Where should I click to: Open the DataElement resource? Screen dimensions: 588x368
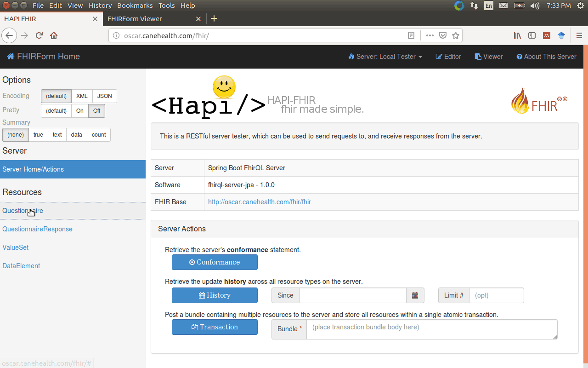(73, 266)
